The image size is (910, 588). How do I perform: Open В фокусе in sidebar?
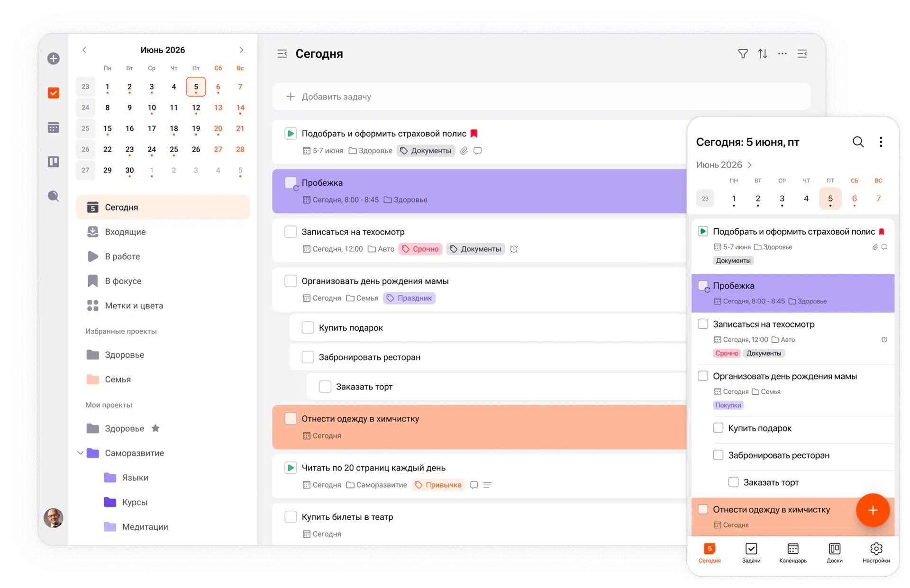pyautogui.click(x=163, y=281)
